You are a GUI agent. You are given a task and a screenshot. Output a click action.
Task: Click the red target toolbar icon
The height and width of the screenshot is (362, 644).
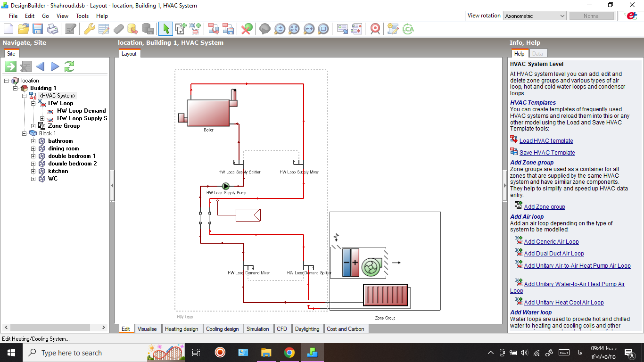point(375,29)
